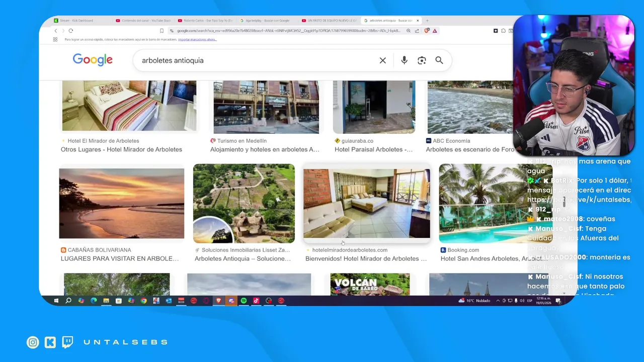The height and width of the screenshot is (362, 644).
Task: Open weather widget 16°C Nublado
Action: point(474,301)
